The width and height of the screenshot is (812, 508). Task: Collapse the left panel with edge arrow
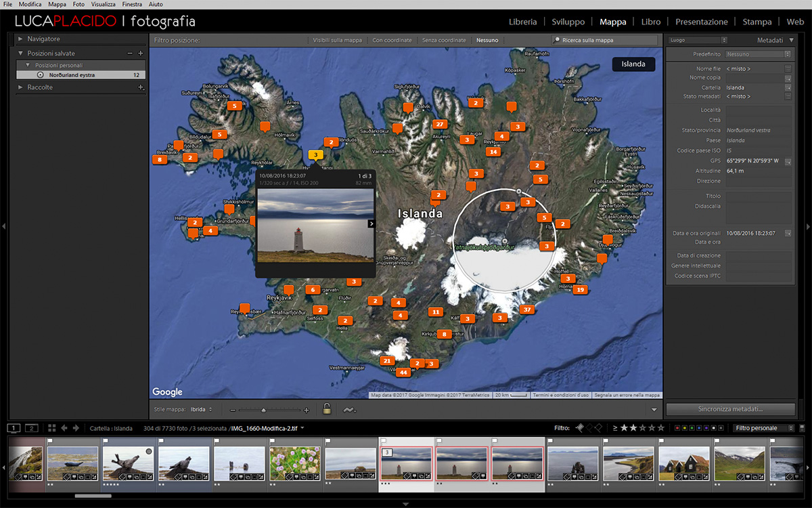point(4,226)
